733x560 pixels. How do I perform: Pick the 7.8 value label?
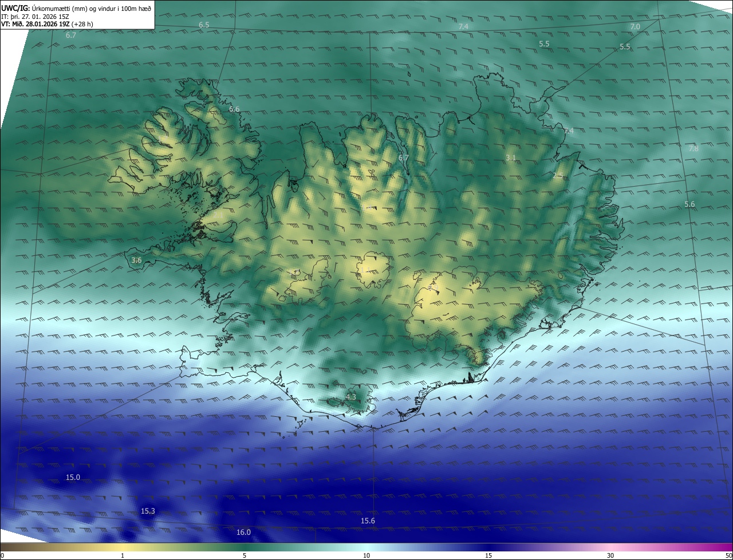point(693,149)
